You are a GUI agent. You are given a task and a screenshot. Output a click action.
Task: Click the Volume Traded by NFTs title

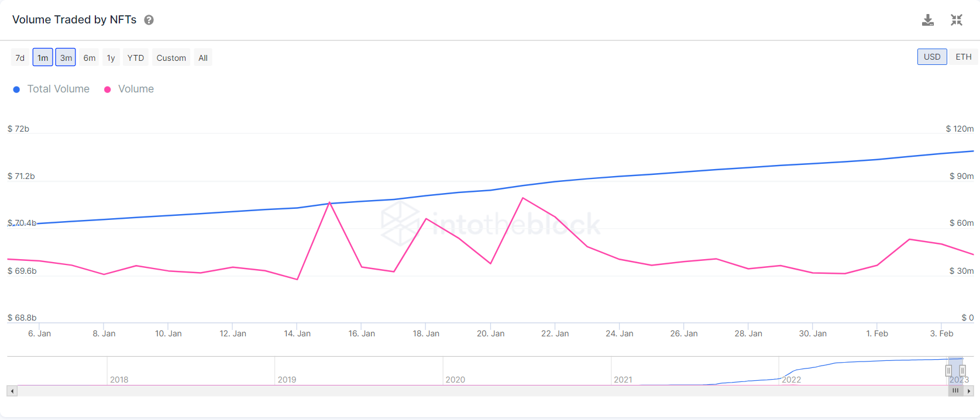tap(74, 20)
